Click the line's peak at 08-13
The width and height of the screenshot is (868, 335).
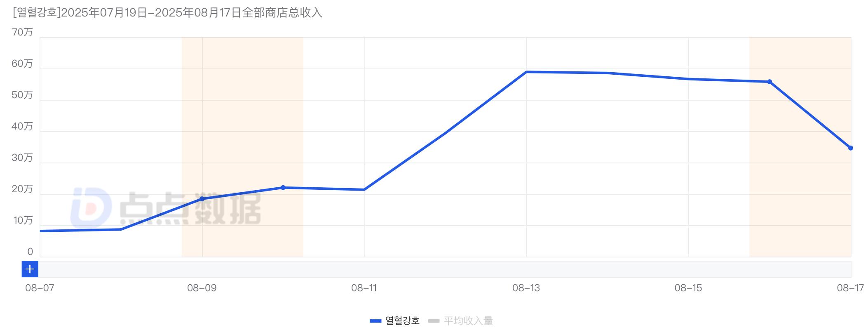point(526,72)
